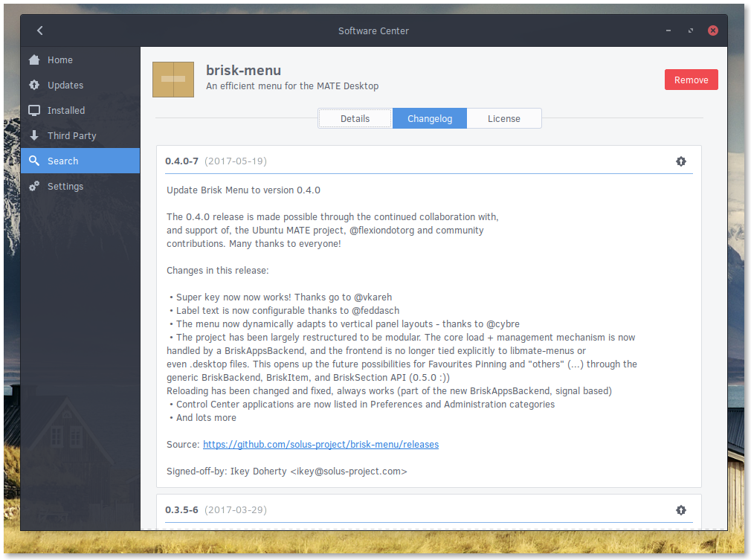The width and height of the screenshot is (751, 560).
Task: Open Settings in the sidebar
Action: 80,187
